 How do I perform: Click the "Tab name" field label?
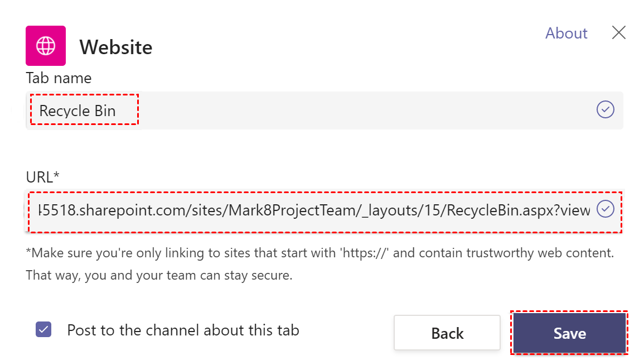click(x=59, y=78)
